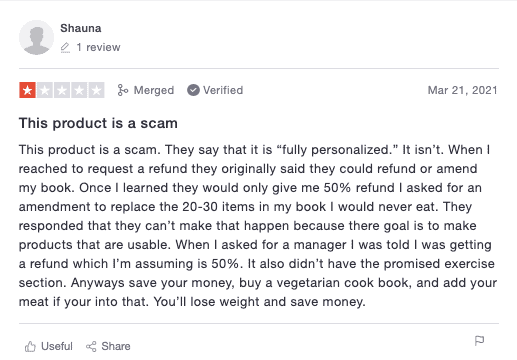Select the fifth grey rating star
This screenshot has width=517, height=360.
click(96, 90)
